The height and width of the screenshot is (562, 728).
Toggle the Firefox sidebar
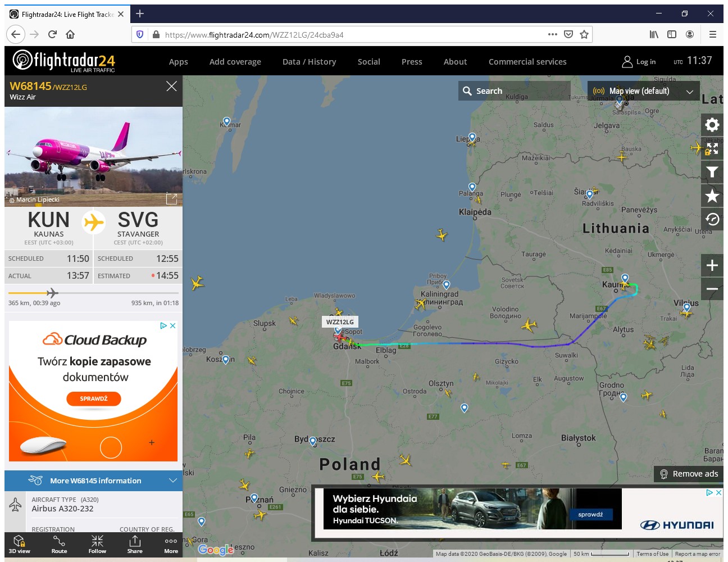point(672,34)
